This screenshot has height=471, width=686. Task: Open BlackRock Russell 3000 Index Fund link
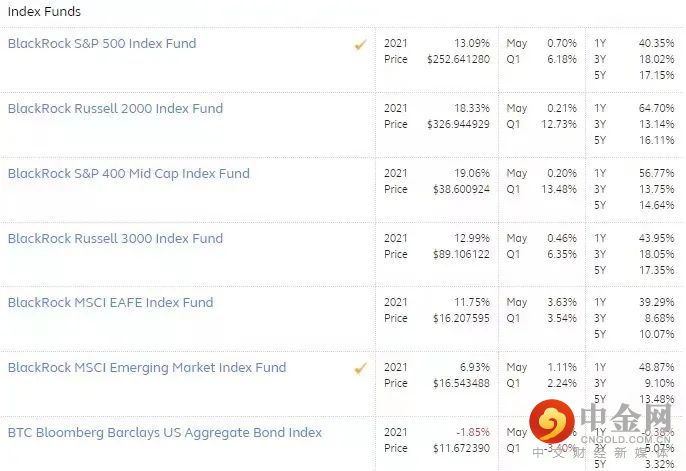115,239
